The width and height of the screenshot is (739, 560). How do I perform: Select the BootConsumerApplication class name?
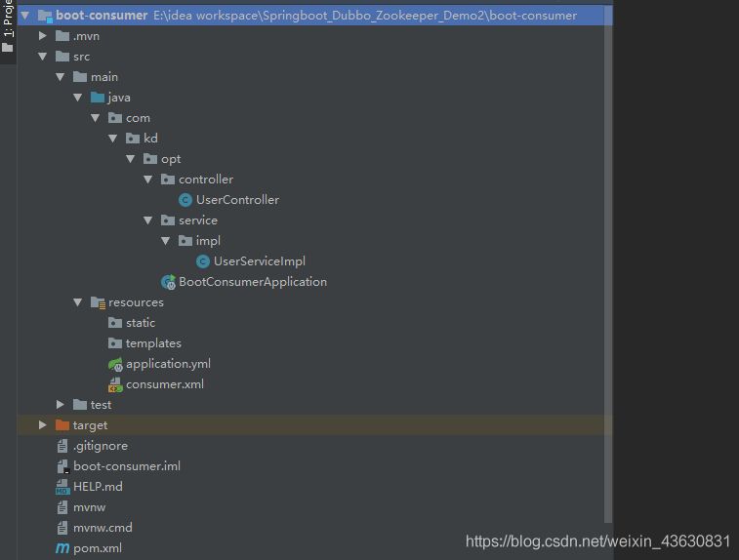click(x=253, y=282)
